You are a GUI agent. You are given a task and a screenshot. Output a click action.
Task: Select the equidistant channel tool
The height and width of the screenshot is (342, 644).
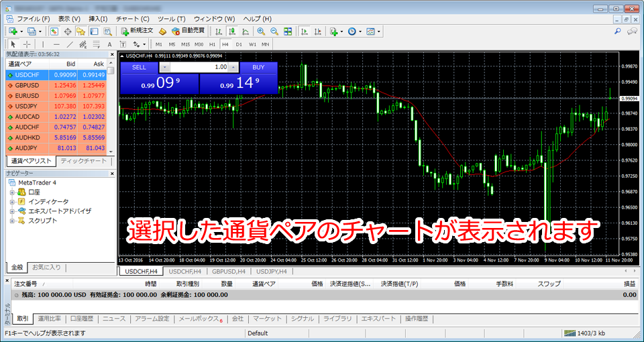pyautogui.click(x=83, y=44)
